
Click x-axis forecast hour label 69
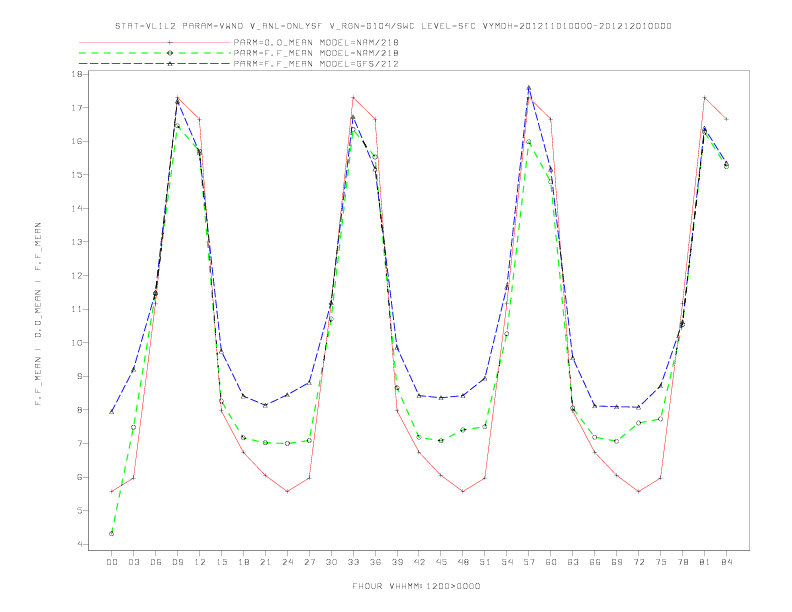[617, 562]
